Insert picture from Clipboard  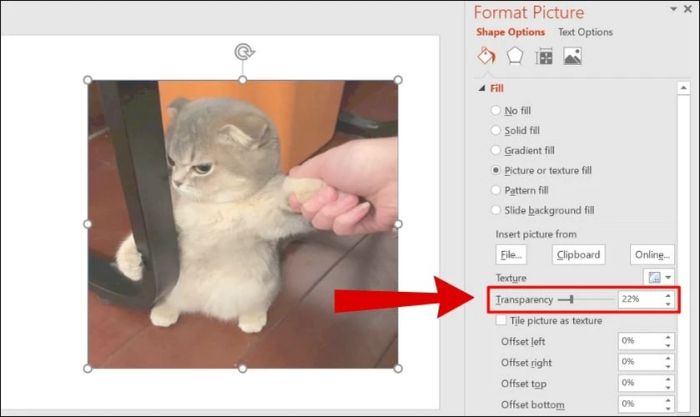point(578,254)
